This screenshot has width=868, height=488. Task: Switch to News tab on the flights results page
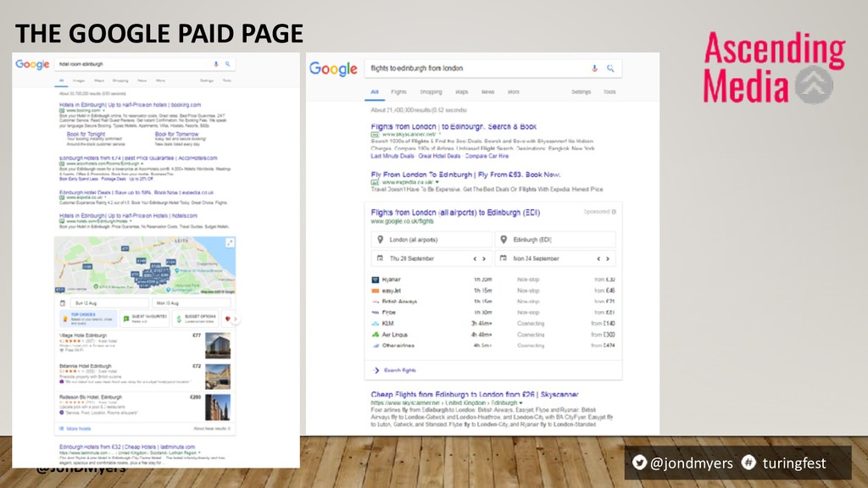487,91
